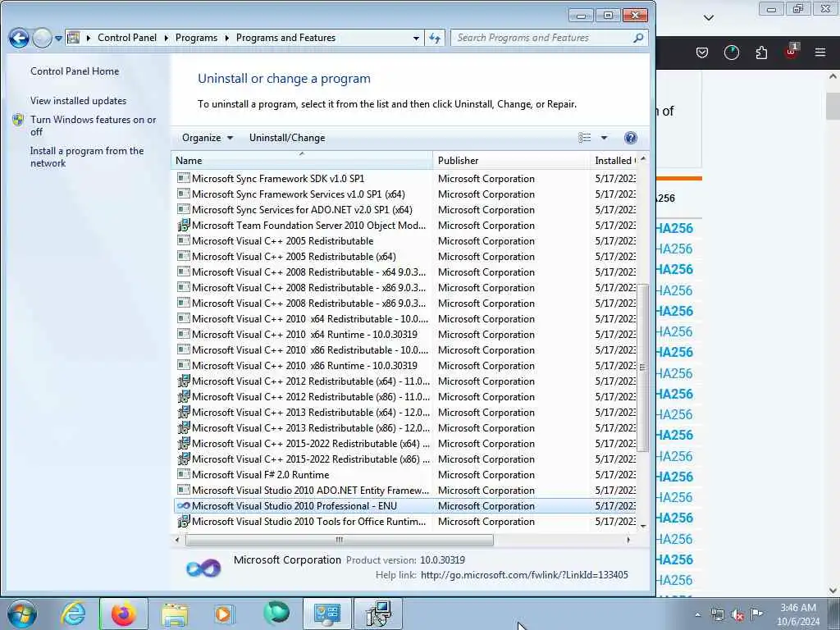
Task: Click the Control Panel breadcrumb
Action: (x=127, y=38)
